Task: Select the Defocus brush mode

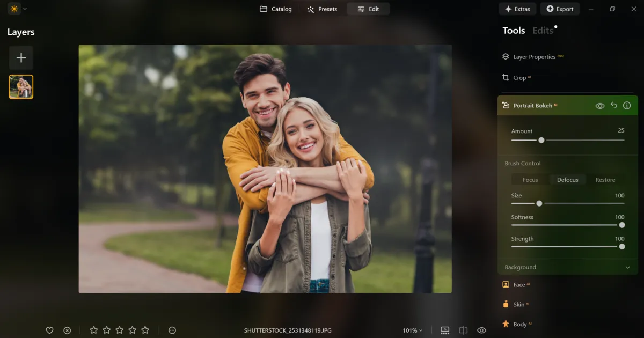Action: tap(567, 179)
